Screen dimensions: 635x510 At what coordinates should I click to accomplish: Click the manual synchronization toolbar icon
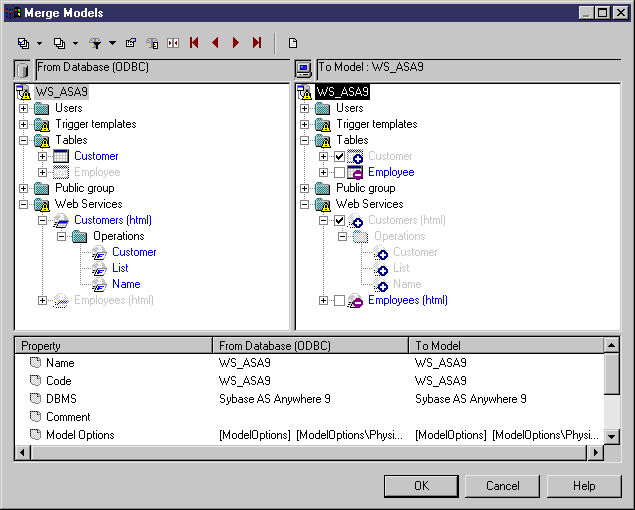173,43
